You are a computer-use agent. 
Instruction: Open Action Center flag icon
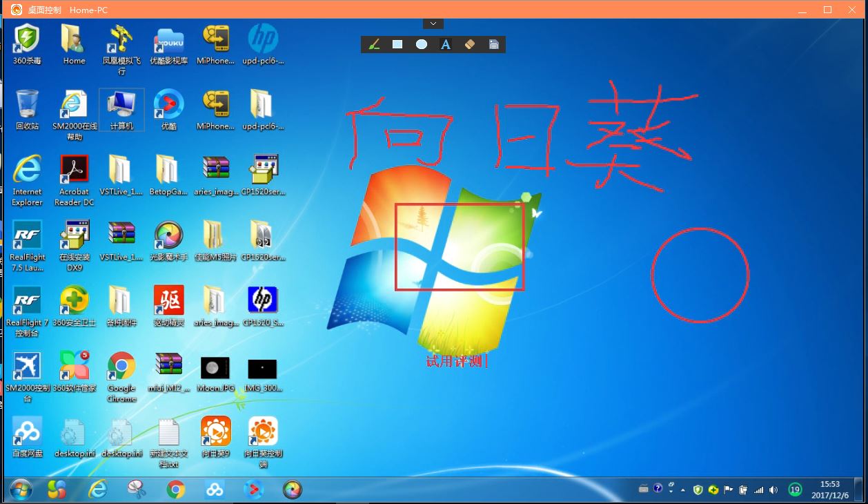728,490
